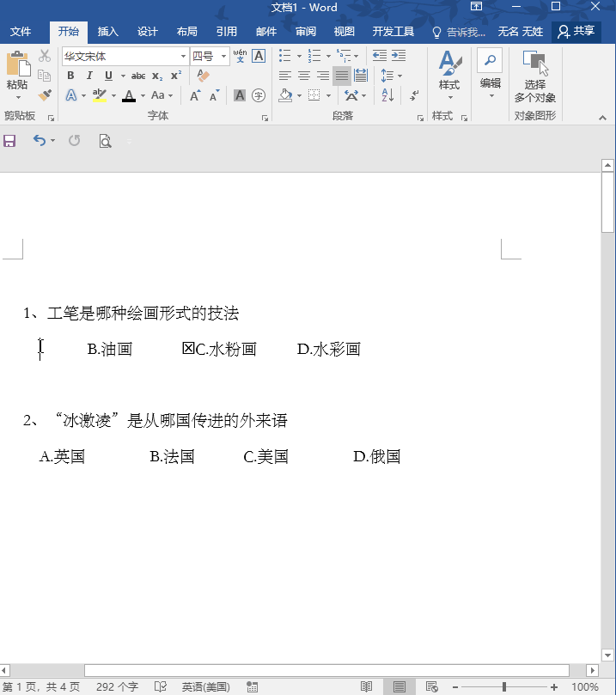Click the yellow text highlight color
The image size is (616, 695).
(x=100, y=95)
